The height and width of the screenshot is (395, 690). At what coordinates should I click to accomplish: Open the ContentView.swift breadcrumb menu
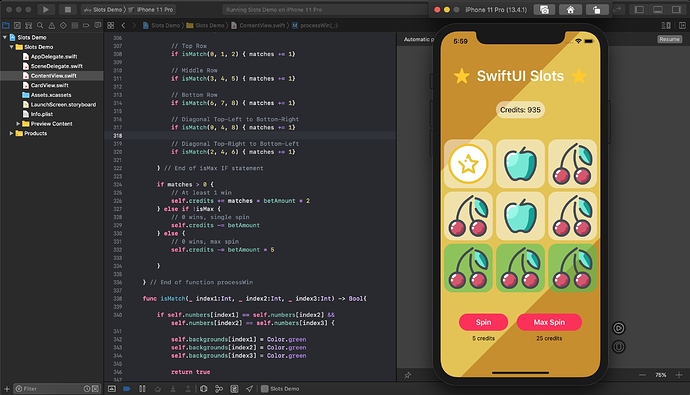coord(258,26)
